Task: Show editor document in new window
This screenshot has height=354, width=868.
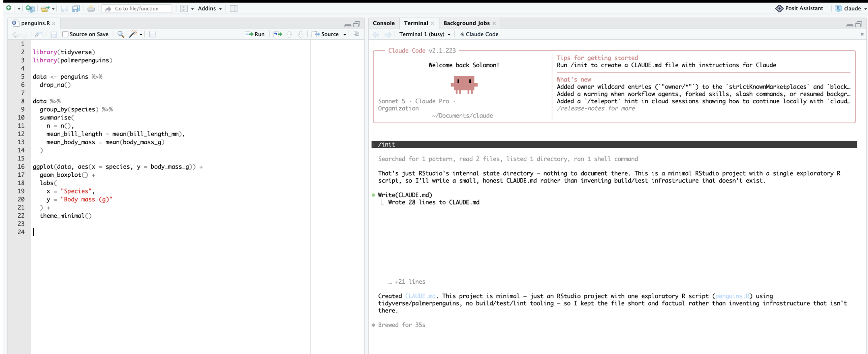Action: pos(38,34)
